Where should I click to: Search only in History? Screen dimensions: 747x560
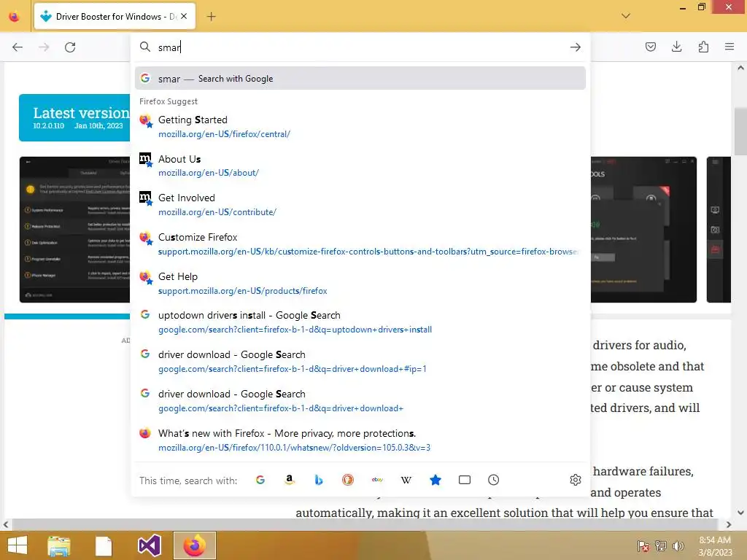click(x=494, y=480)
